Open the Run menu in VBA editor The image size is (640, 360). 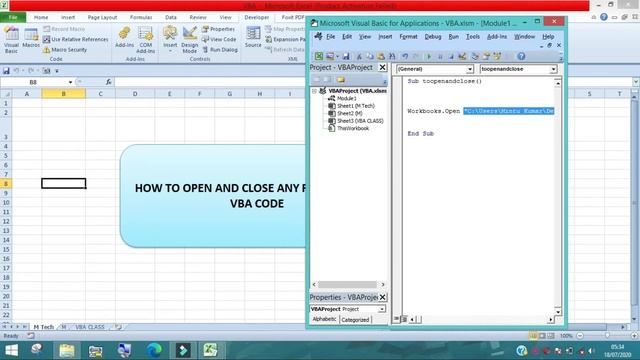[x=453, y=37]
